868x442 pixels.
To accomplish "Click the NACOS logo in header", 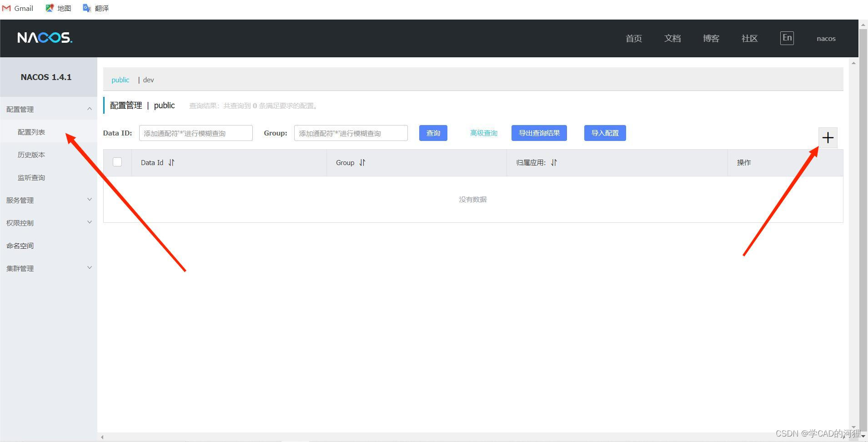I will tap(45, 38).
